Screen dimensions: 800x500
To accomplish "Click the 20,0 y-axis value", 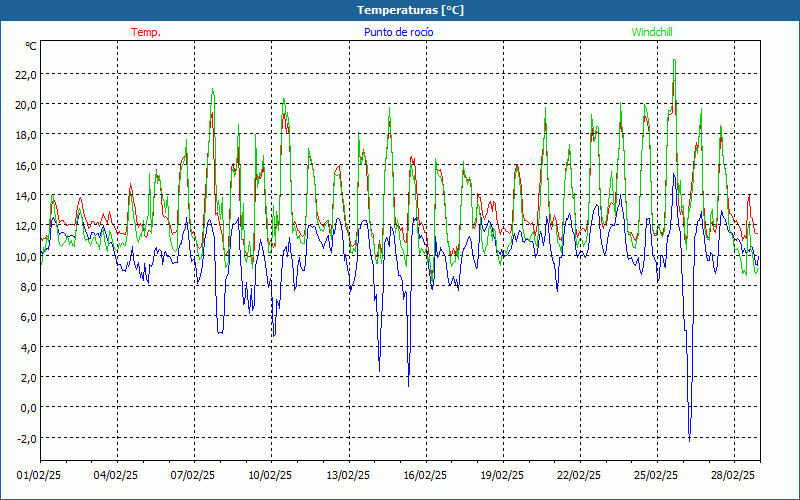I will click(x=26, y=105).
